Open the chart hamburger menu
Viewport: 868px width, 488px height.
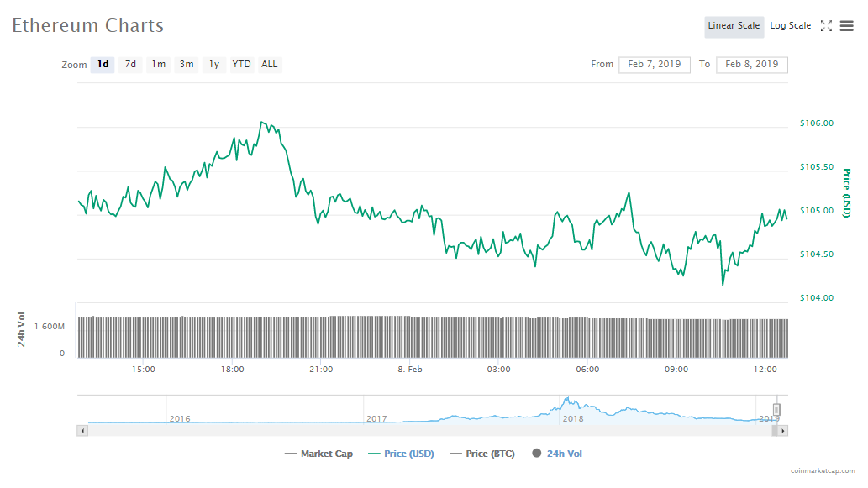pyautogui.click(x=846, y=26)
